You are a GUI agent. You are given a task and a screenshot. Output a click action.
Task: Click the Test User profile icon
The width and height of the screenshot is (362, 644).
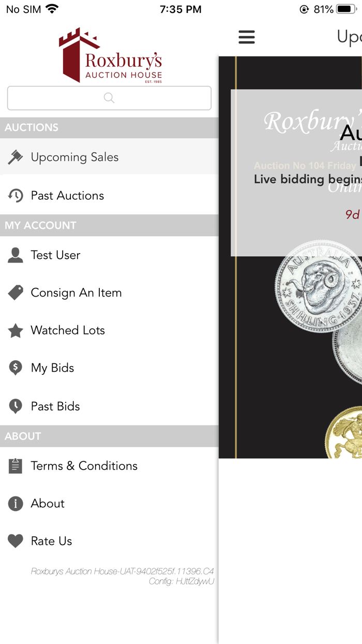click(x=16, y=255)
